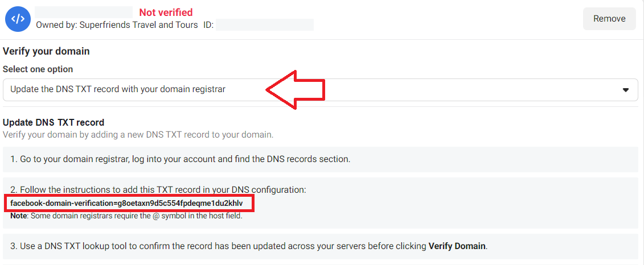Click the Note about the @ symbol

pos(126,215)
